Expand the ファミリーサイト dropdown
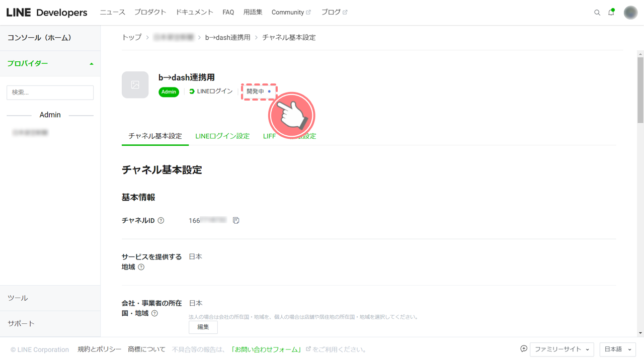The height and width of the screenshot is (362, 644). tap(562, 349)
